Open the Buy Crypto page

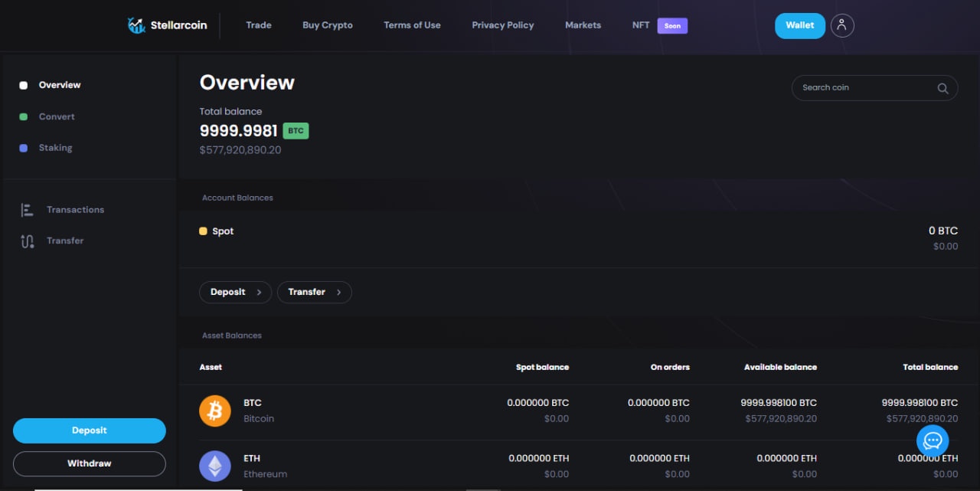(328, 25)
